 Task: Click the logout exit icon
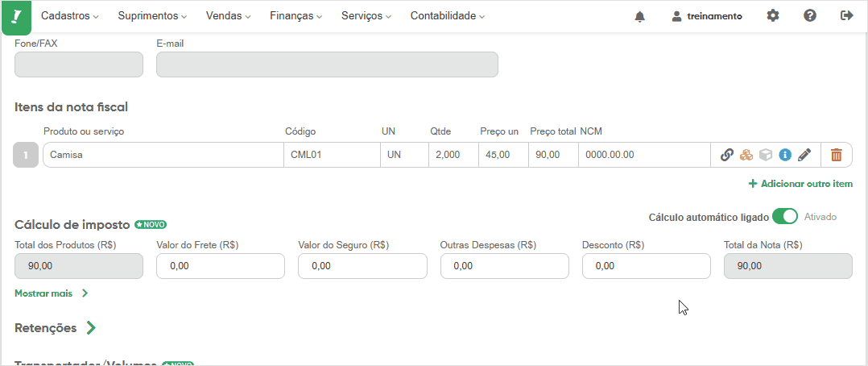coord(846,15)
